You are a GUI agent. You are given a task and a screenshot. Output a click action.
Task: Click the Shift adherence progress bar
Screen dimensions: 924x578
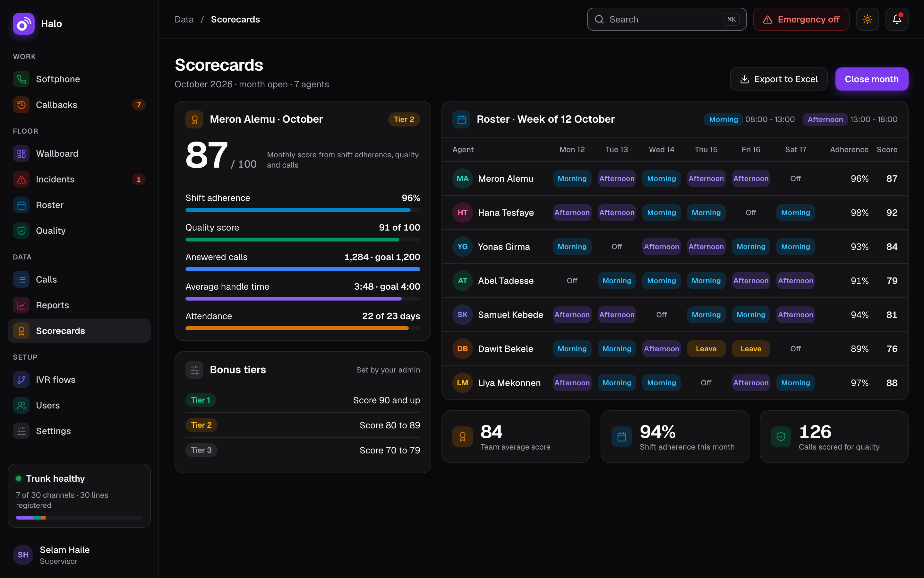pos(303,210)
